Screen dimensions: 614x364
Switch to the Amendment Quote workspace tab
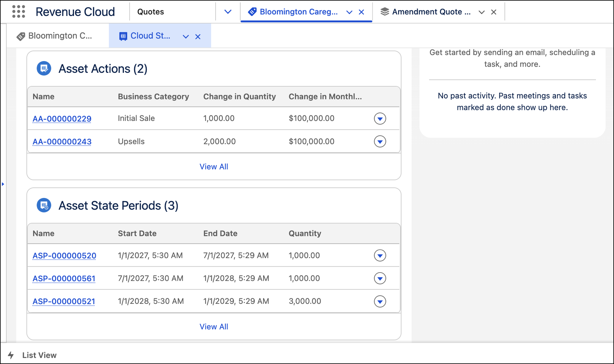click(x=431, y=12)
